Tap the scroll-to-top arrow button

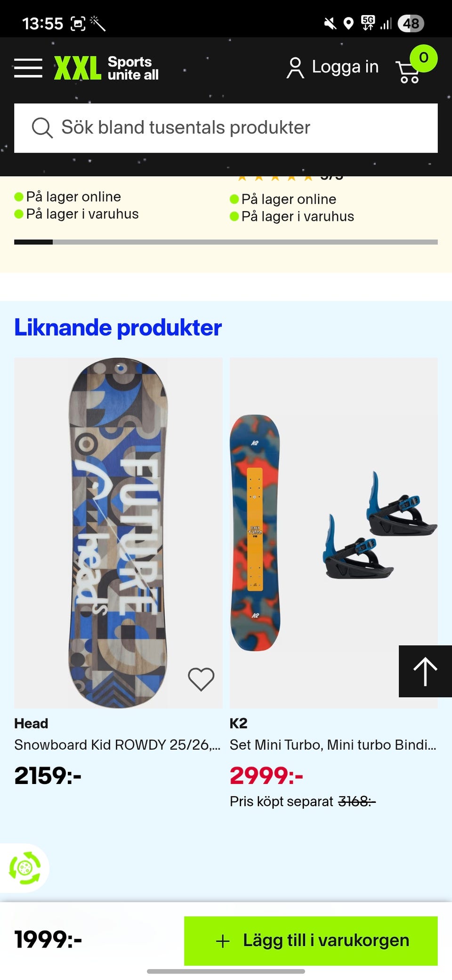click(425, 671)
